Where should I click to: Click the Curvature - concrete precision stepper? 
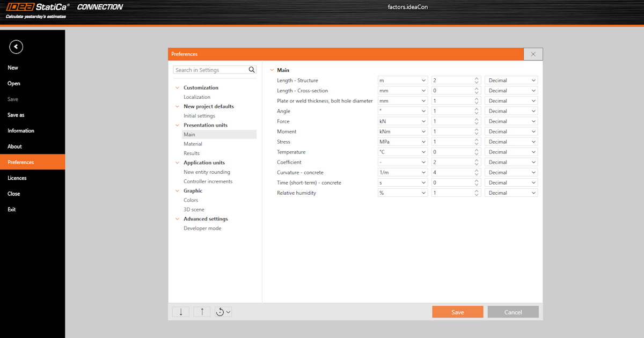pos(476,172)
